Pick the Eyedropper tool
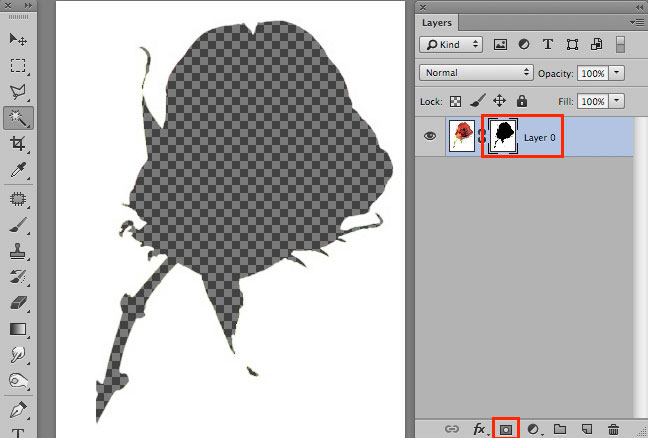Viewport: 648px width, 438px height. (x=18, y=170)
